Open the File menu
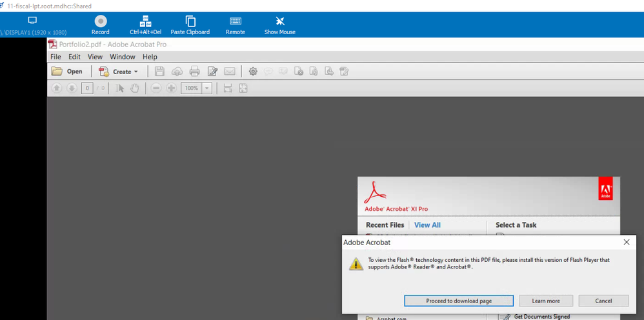The width and height of the screenshot is (644, 320). pyautogui.click(x=55, y=57)
